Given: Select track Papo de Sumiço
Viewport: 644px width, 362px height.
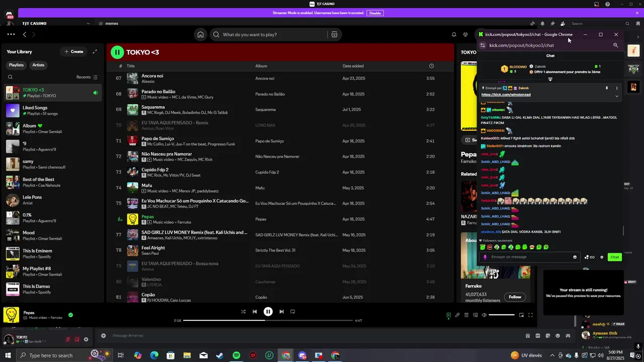Looking at the screenshot, I should [279, 141].
